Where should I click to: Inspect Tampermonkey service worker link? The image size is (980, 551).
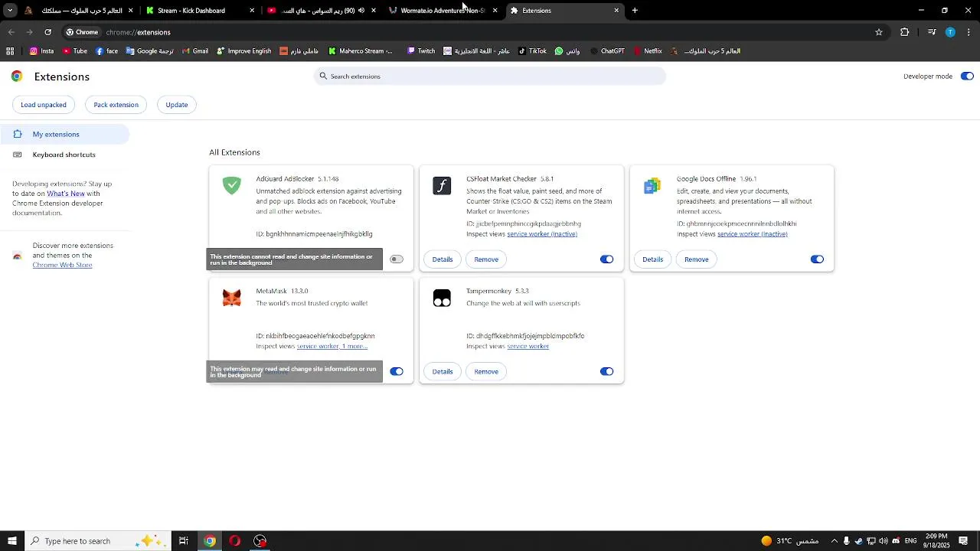(x=528, y=346)
